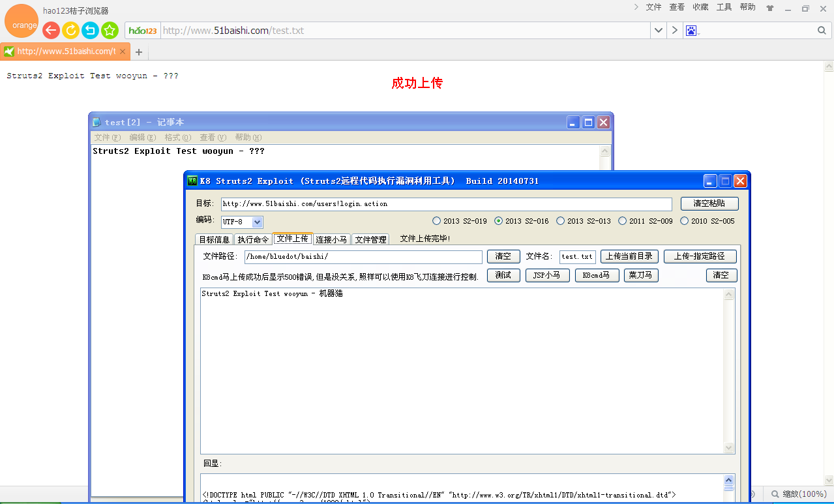Open Notepad 格式 menu
The width and height of the screenshot is (834, 504).
pyautogui.click(x=177, y=138)
